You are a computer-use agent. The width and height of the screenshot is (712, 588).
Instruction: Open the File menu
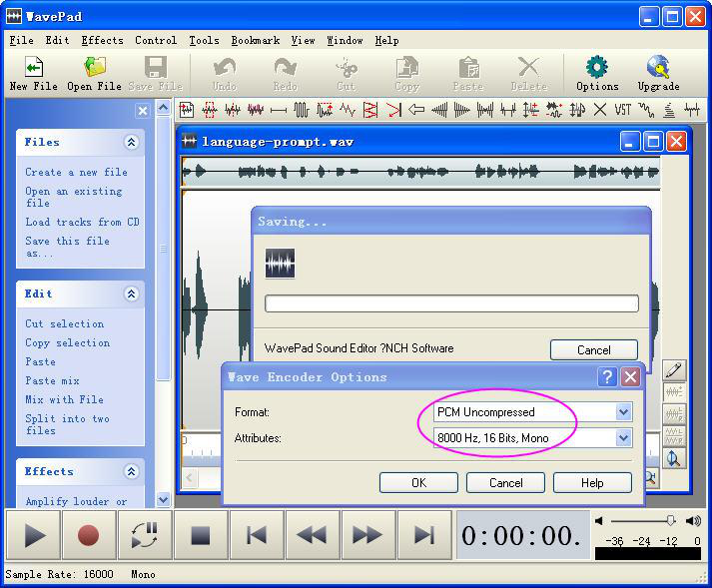click(x=21, y=40)
